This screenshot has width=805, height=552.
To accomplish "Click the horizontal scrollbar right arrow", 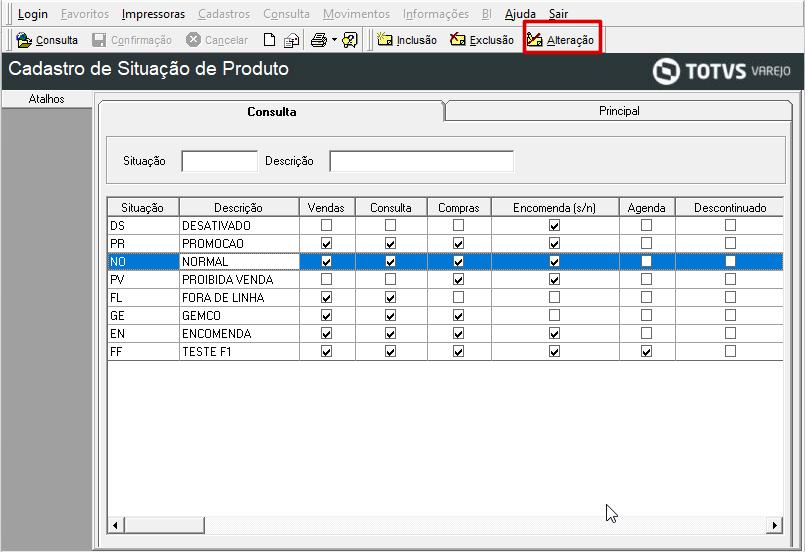I will pos(775,525).
